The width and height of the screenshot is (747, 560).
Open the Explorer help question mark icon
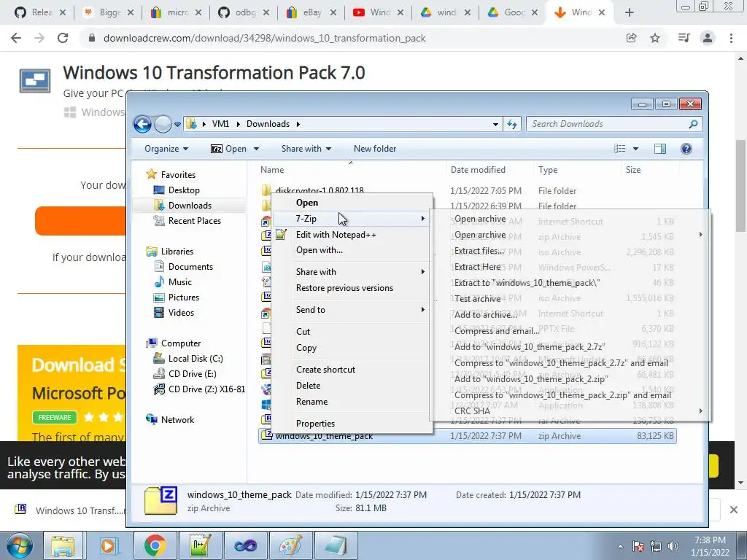coord(686,149)
